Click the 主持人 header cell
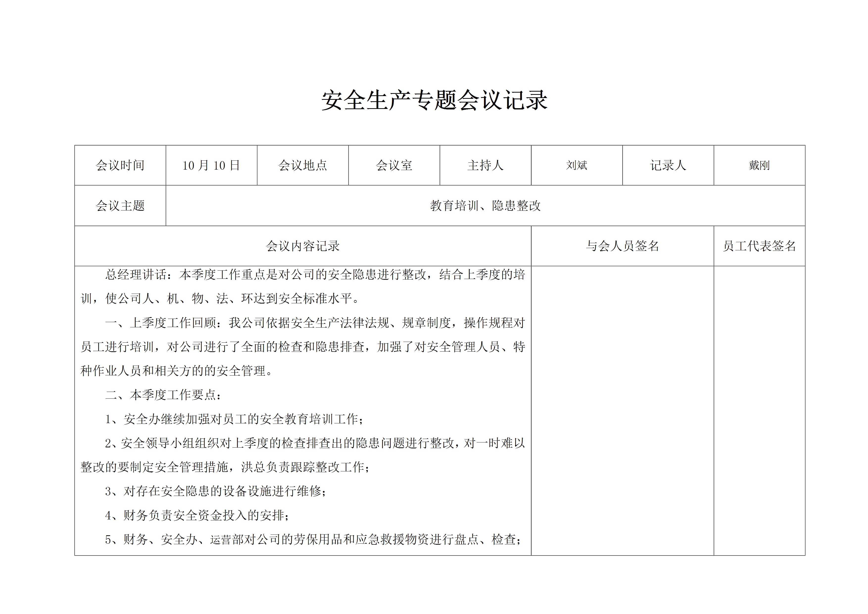 point(485,165)
